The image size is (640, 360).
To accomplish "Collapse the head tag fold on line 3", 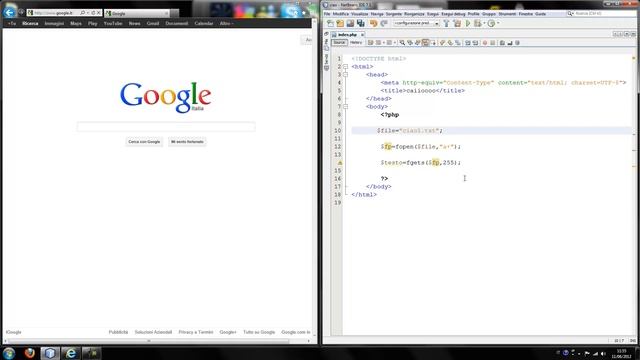I will (x=345, y=75).
